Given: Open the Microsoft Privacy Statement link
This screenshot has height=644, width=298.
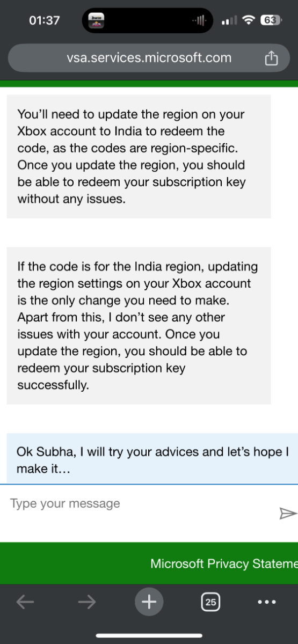Looking at the screenshot, I should coord(224,563).
